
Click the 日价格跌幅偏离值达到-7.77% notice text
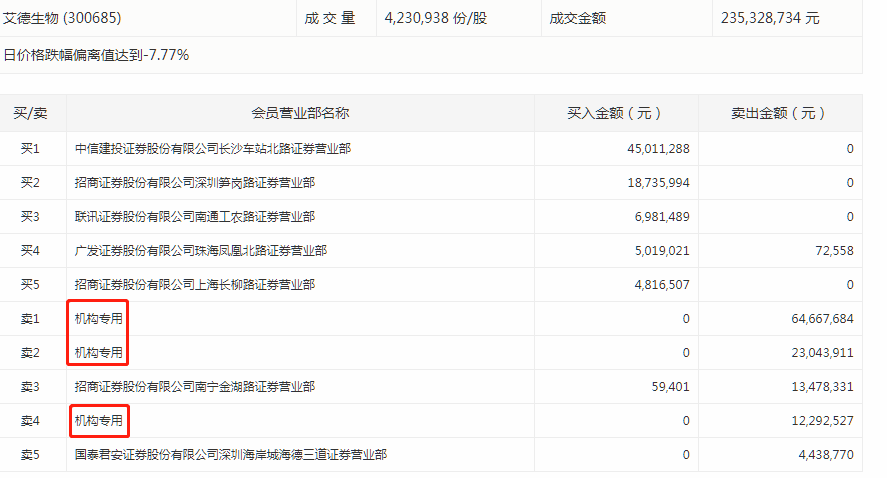tap(96, 54)
